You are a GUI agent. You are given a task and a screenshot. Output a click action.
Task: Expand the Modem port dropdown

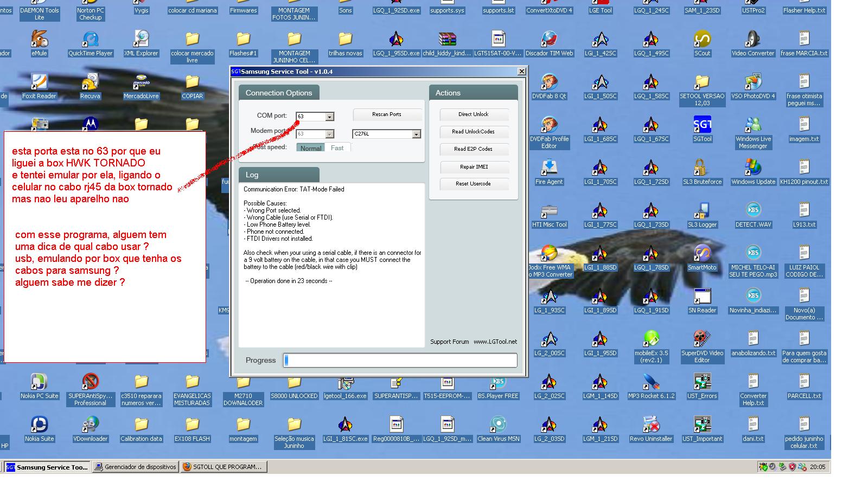(329, 134)
